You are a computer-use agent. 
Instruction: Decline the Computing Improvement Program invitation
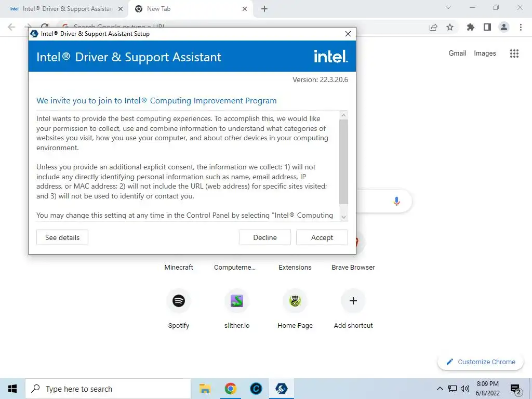(264, 237)
